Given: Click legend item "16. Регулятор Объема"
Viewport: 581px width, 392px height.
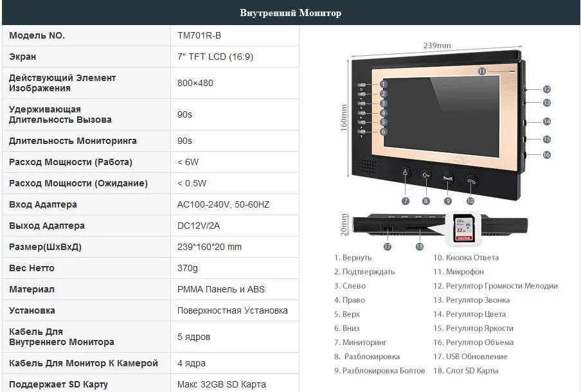Looking at the screenshot, I should coord(473,343).
